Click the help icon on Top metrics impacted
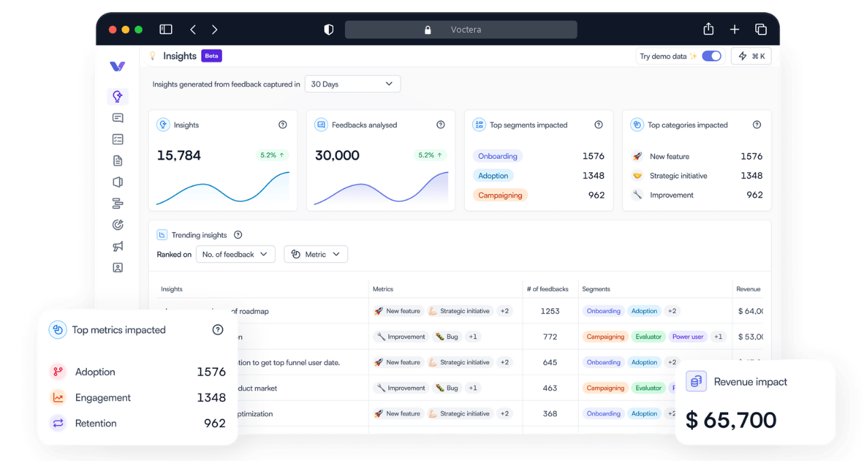The height and width of the screenshot is (461, 868). click(217, 330)
